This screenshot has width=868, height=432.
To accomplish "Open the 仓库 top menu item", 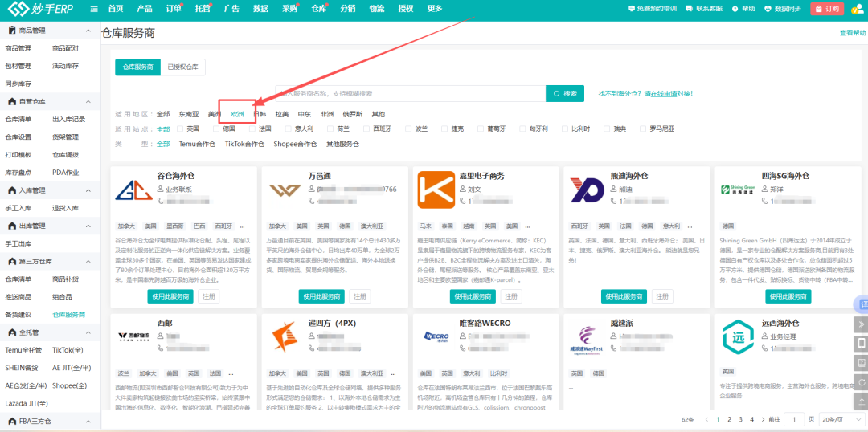I will tap(318, 9).
